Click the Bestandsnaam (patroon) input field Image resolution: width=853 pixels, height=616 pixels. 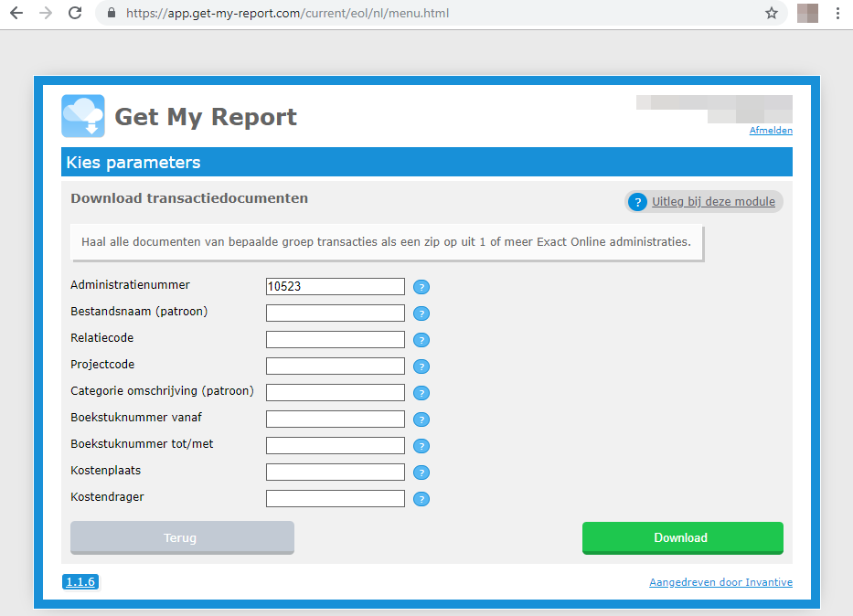(336, 313)
